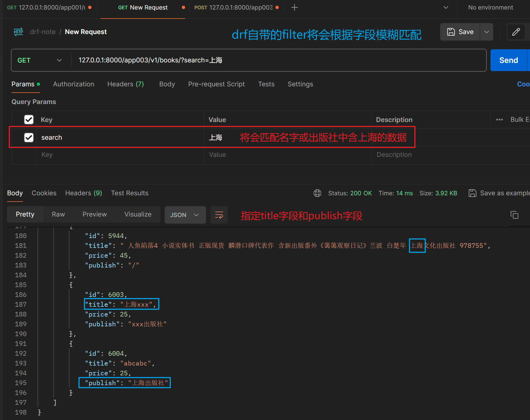Click the request URL input field

click(279, 60)
